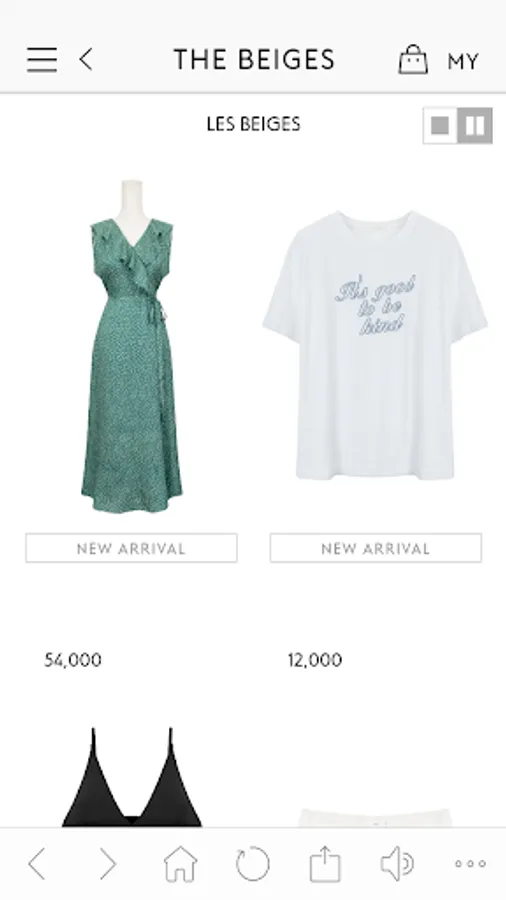The image size is (506, 900).
Task: Switch to single-column grid view
Action: click(x=440, y=125)
